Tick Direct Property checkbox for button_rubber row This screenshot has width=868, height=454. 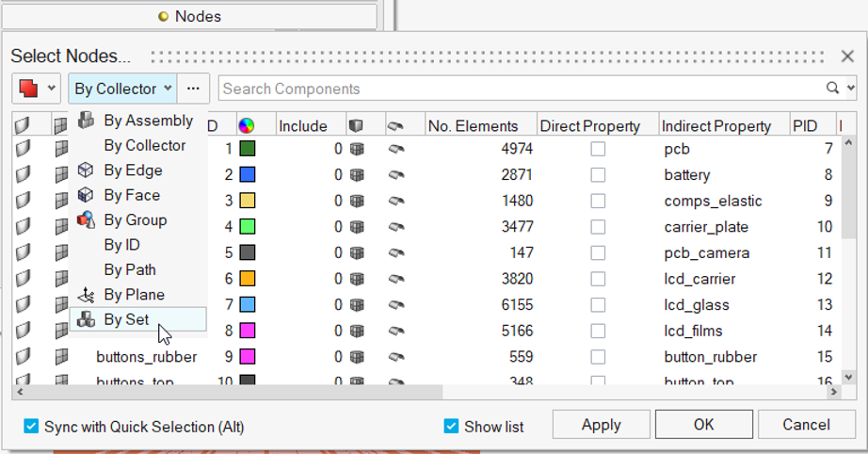598,357
